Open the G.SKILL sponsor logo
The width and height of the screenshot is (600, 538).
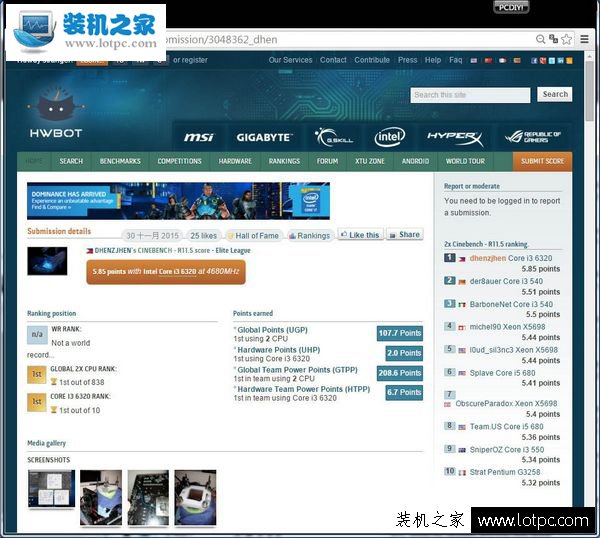point(334,137)
